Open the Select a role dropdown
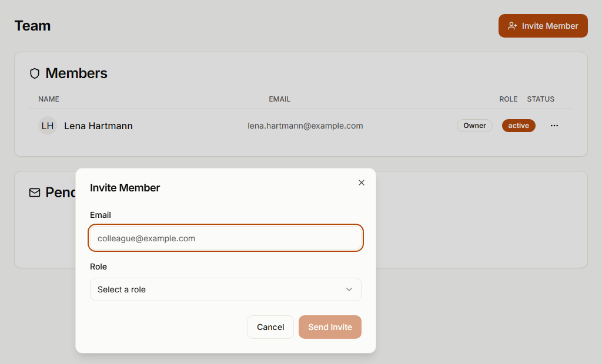The image size is (602, 364). 226,289
